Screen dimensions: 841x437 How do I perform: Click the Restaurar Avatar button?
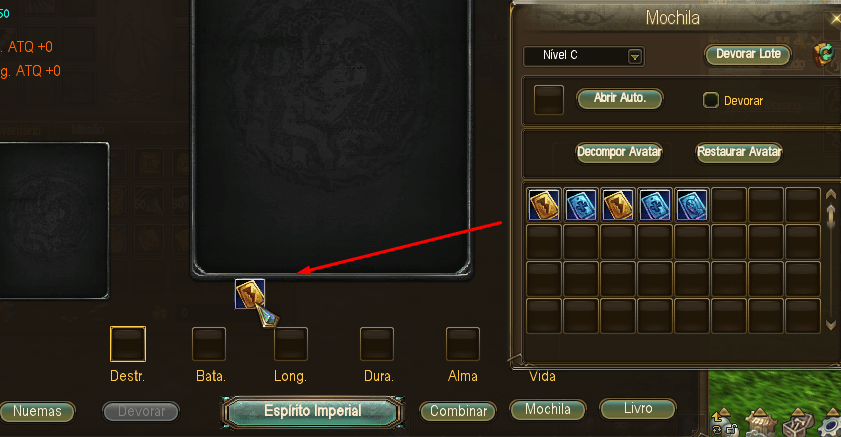[x=739, y=152]
